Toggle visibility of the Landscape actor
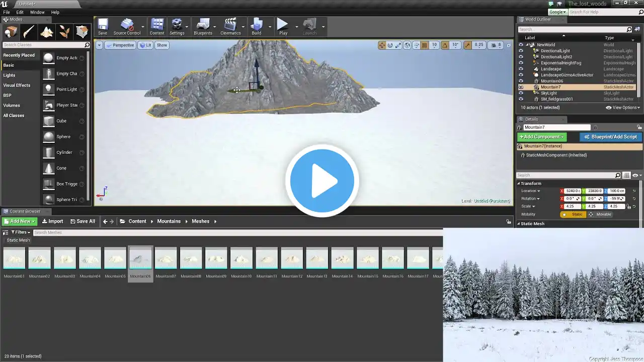This screenshot has width=644, height=362. 521,69
